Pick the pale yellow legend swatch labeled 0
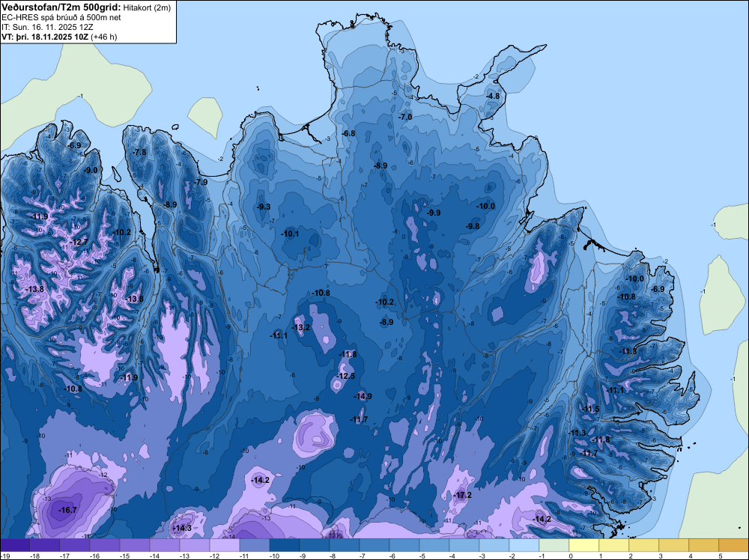The image size is (749, 560). (583, 545)
